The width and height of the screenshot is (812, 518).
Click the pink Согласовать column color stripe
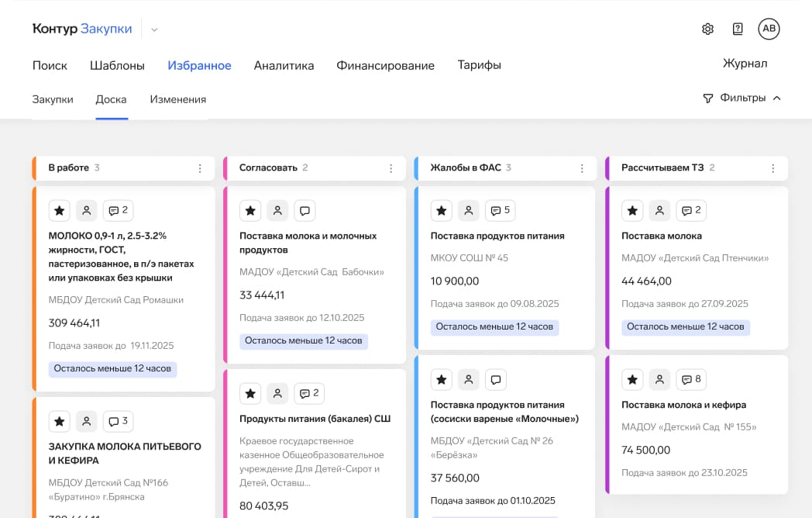click(x=225, y=168)
